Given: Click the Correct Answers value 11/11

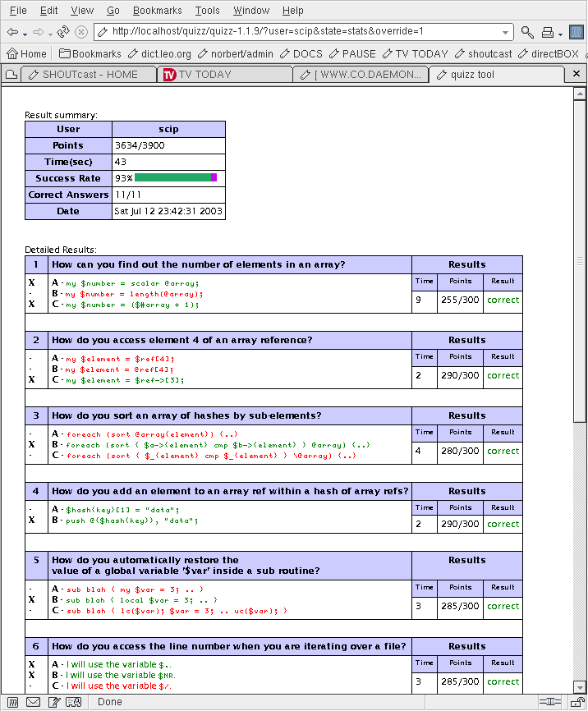Looking at the screenshot, I should [128, 195].
